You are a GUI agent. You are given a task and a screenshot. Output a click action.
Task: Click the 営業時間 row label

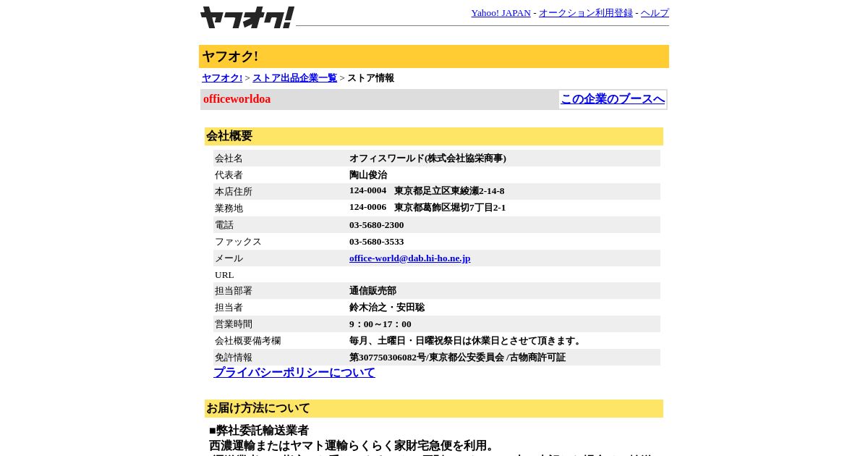234,324
